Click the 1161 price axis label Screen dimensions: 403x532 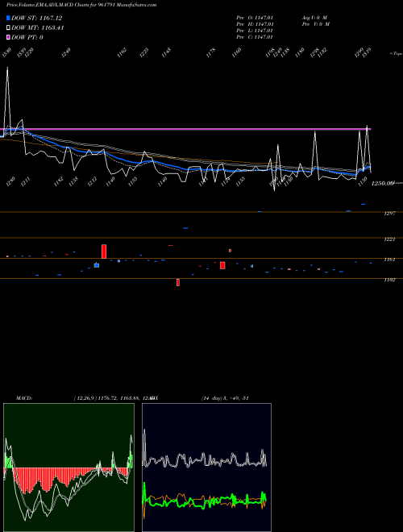tap(390, 260)
